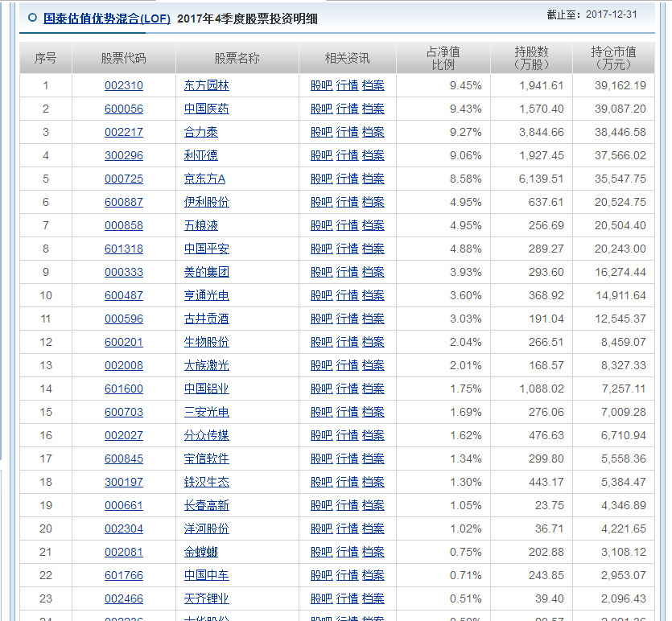Open stock code 600887 link

tap(124, 202)
